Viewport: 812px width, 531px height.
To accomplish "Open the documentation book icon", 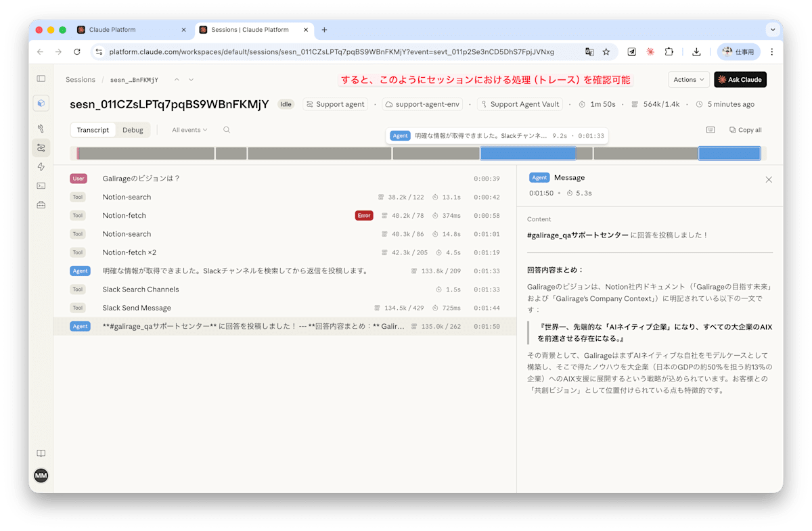I will [x=41, y=453].
